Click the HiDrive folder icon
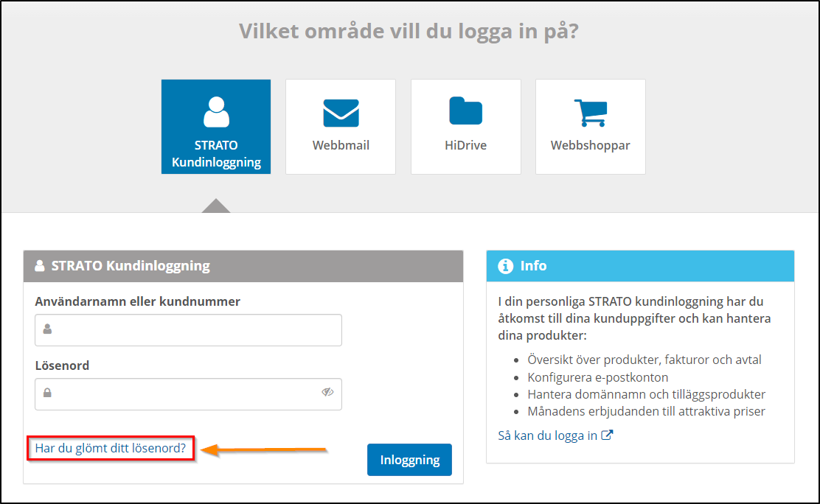The width and height of the screenshot is (820, 504). click(x=466, y=111)
